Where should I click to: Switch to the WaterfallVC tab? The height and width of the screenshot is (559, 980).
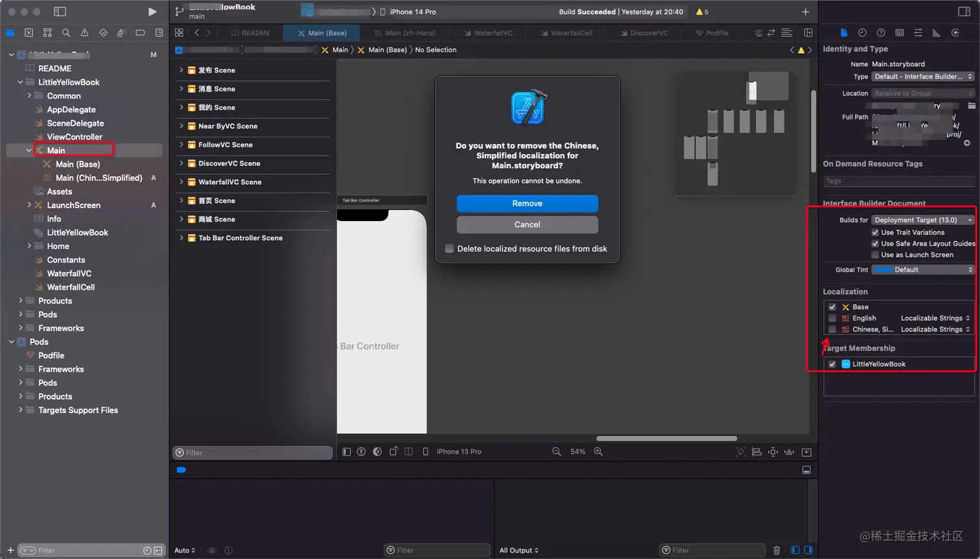click(488, 33)
